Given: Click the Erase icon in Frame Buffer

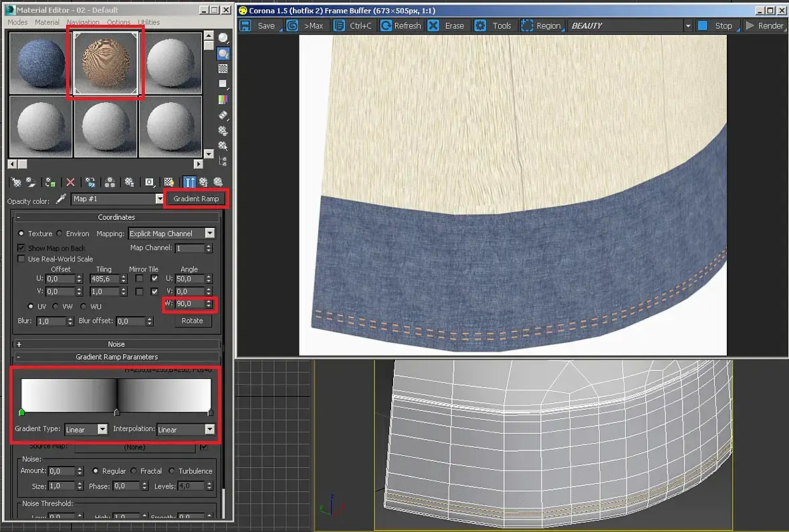Looking at the screenshot, I should (x=434, y=25).
